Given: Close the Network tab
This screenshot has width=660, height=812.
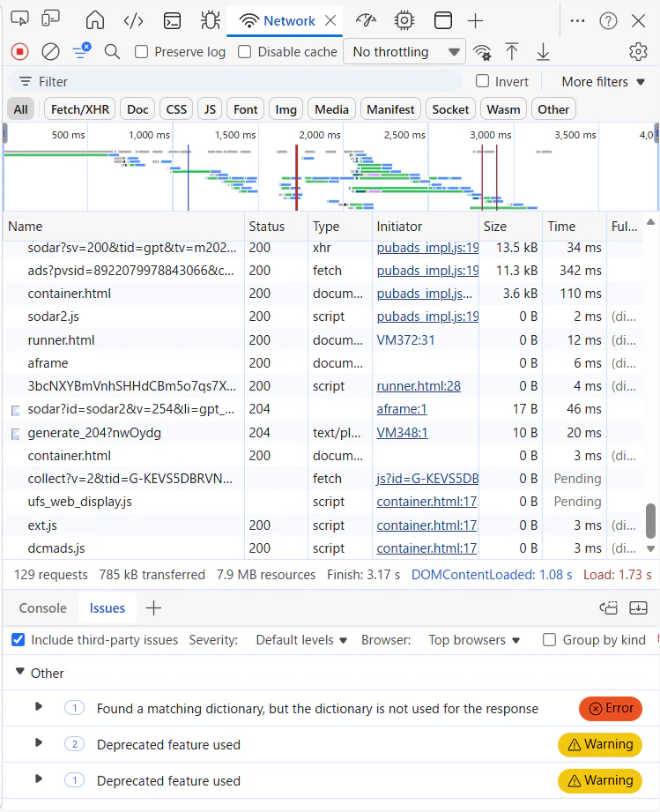Looking at the screenshot, I should 330,20.
